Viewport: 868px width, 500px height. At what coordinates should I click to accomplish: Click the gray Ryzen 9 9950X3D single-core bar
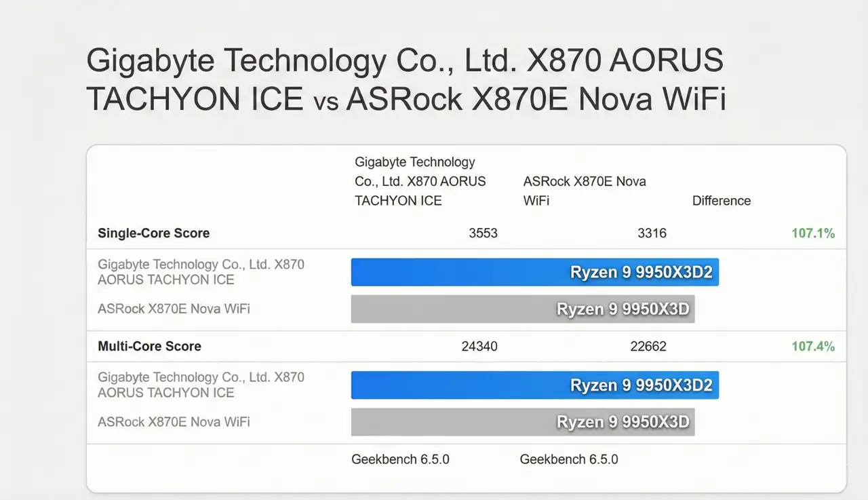(523, 309)
